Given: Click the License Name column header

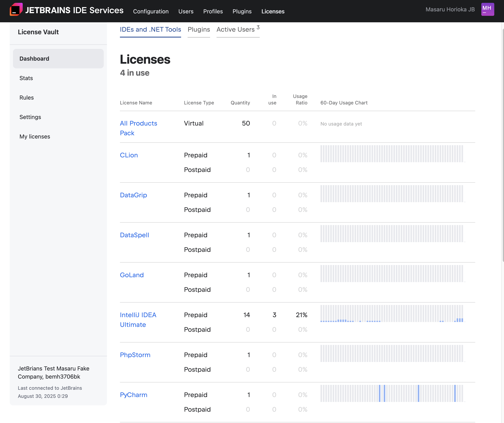Looking at the screenshot, I should (136, 103).
